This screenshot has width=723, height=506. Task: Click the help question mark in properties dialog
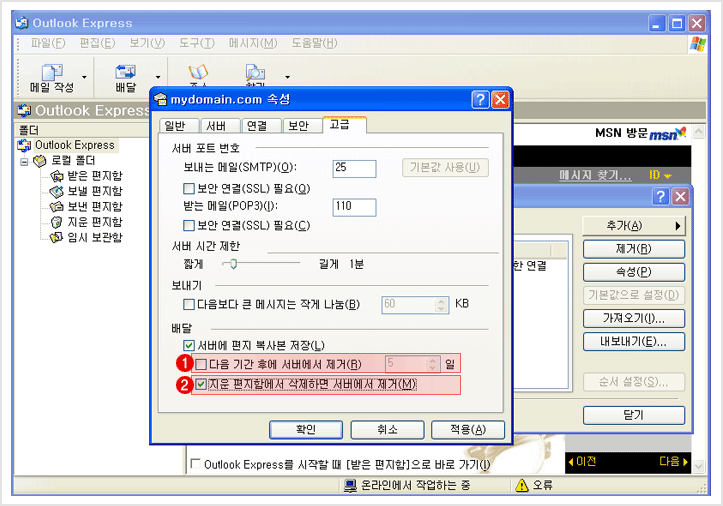[480, 100]
